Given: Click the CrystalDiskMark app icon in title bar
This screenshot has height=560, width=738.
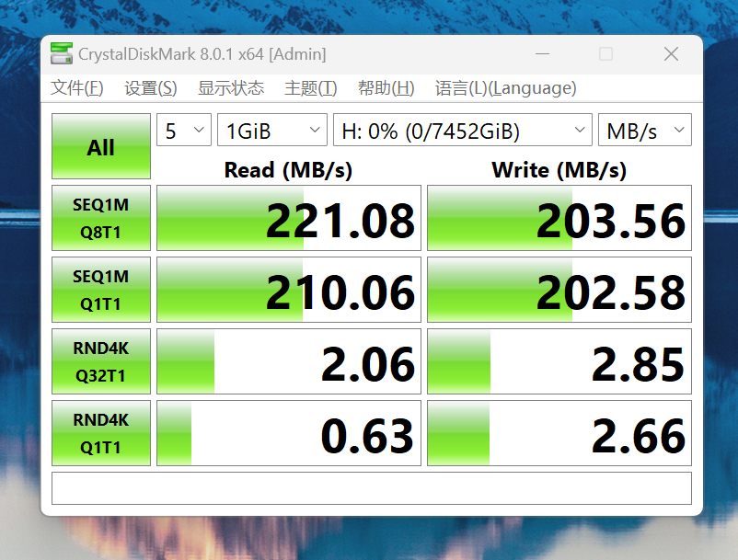Looking at the screenshot, I should coord(62,53).
